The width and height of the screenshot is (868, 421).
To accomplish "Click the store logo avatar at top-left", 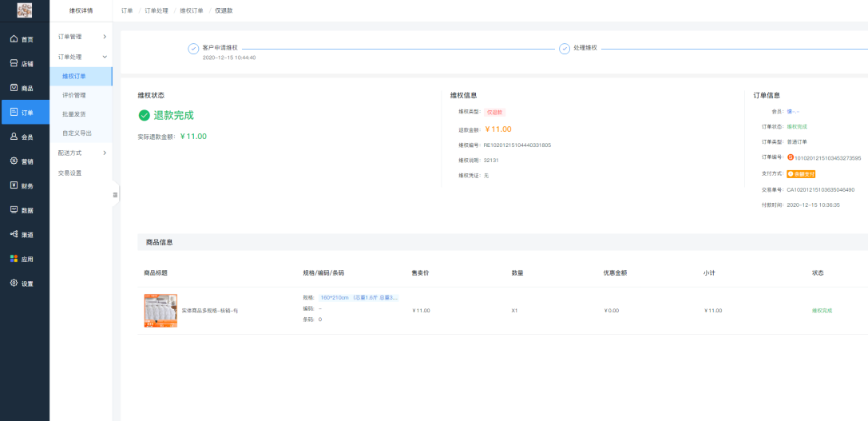I will (24, 10).
